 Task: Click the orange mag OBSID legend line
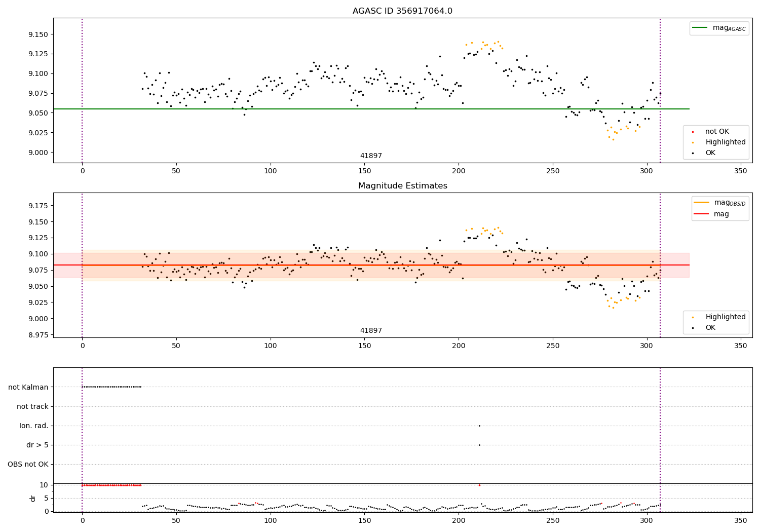[702, 203]
